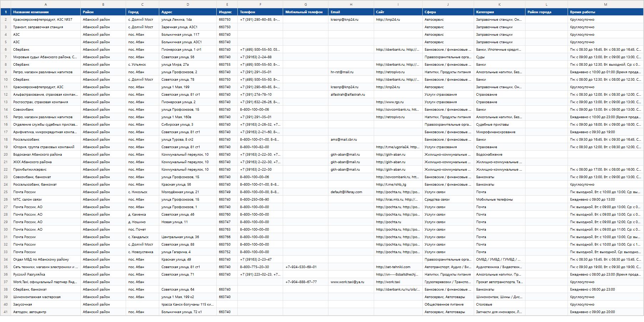Click the 'Категория' header cell

click(x=499, y=12)
